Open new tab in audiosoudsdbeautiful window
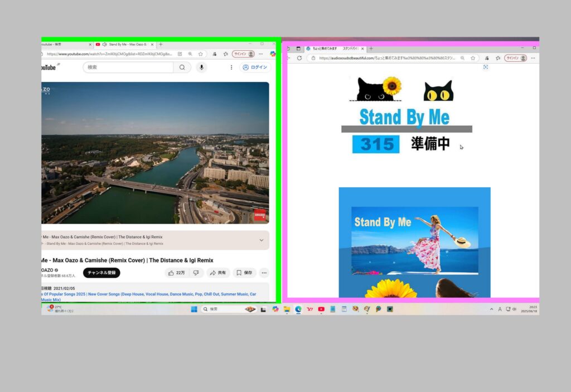 [x=371, y=49]
